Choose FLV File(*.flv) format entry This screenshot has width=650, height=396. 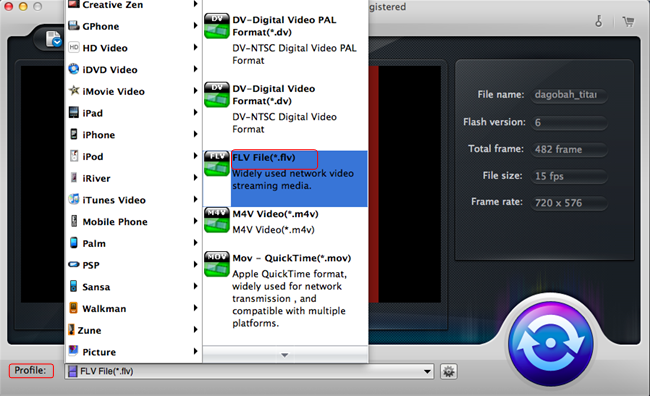[x=285, y=179]
